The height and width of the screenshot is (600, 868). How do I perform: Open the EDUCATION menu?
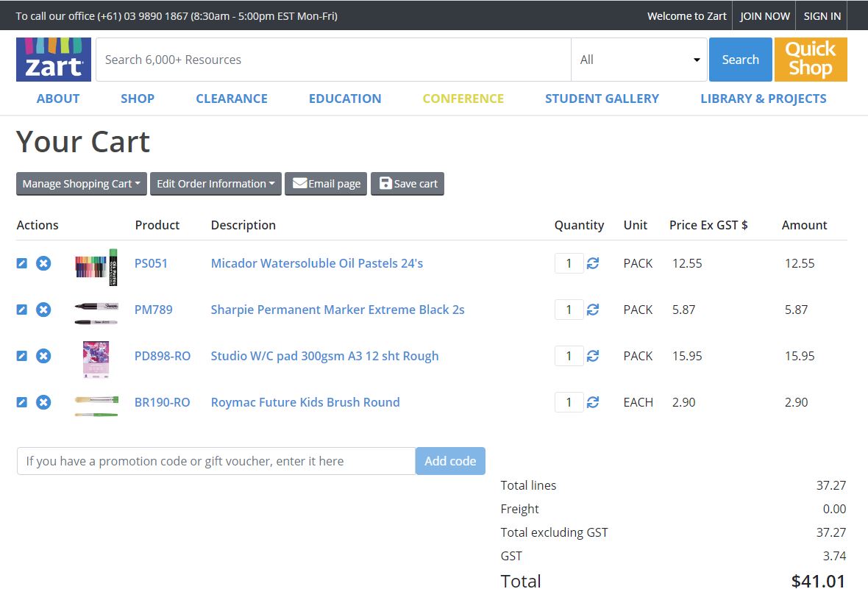point(345,99)
